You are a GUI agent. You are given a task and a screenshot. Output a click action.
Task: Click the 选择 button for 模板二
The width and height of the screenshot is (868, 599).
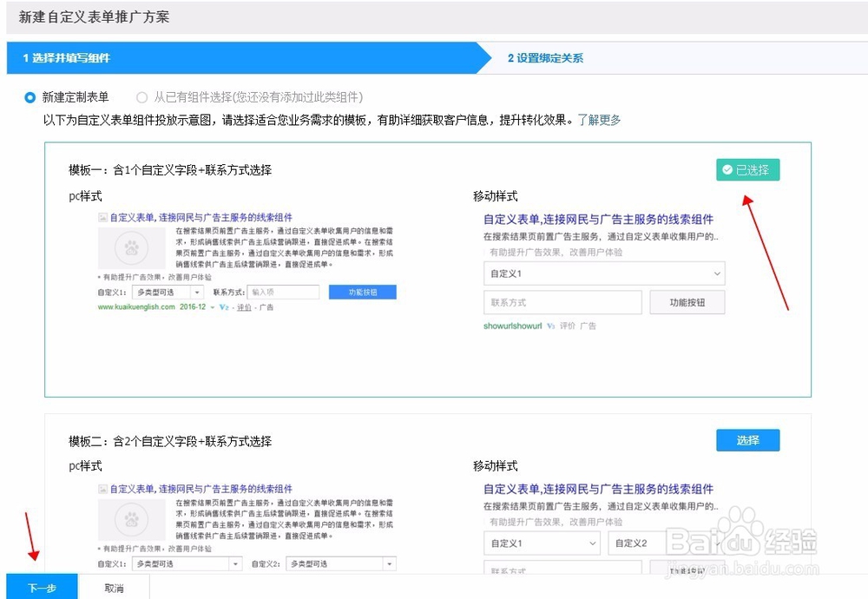point(748,440)
